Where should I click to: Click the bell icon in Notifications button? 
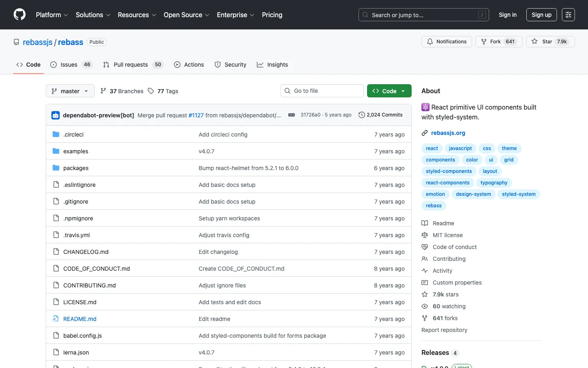click(430, 42)
